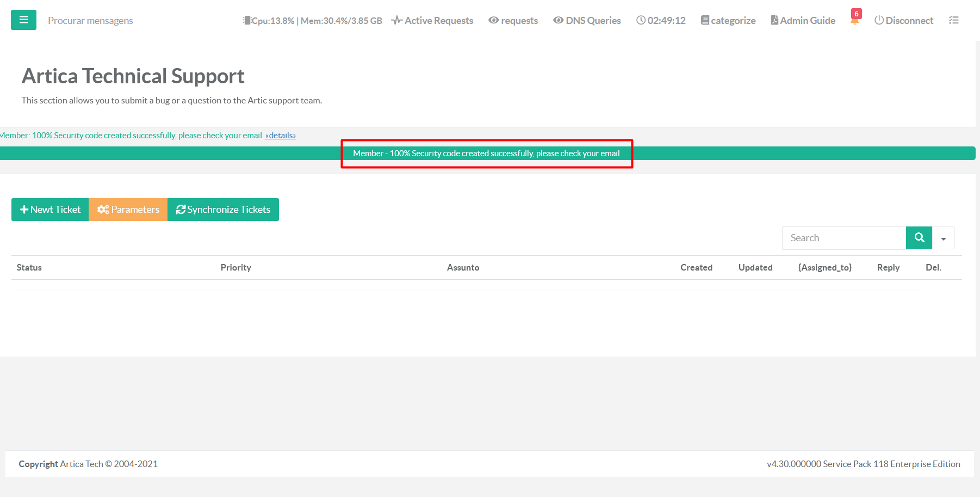Expand the search options dropdown arrow
The height and width of the screenshot is (497, 980).
pyautogui.click(x=944, y=238)
